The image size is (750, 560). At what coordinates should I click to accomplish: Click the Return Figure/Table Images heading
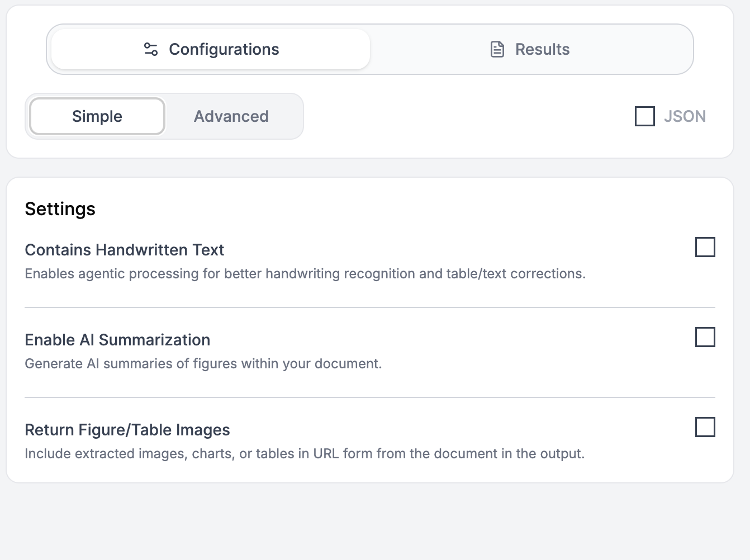[x=127, y=429]
